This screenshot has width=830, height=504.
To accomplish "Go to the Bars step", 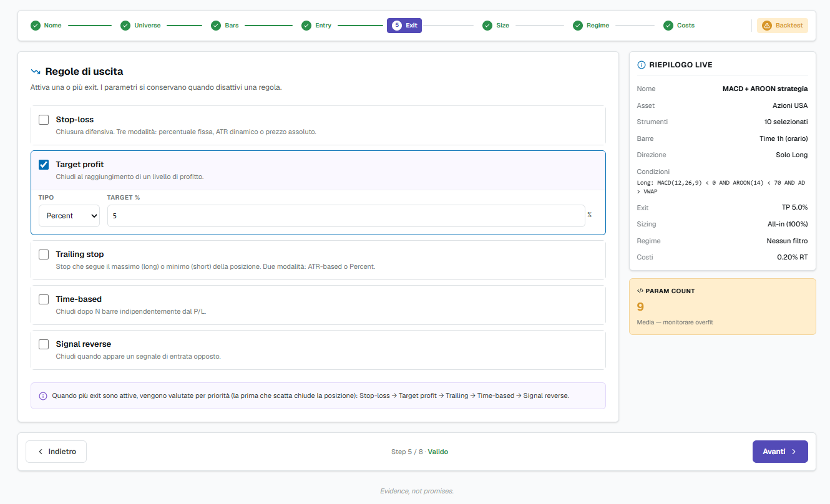I will (225, 26).
